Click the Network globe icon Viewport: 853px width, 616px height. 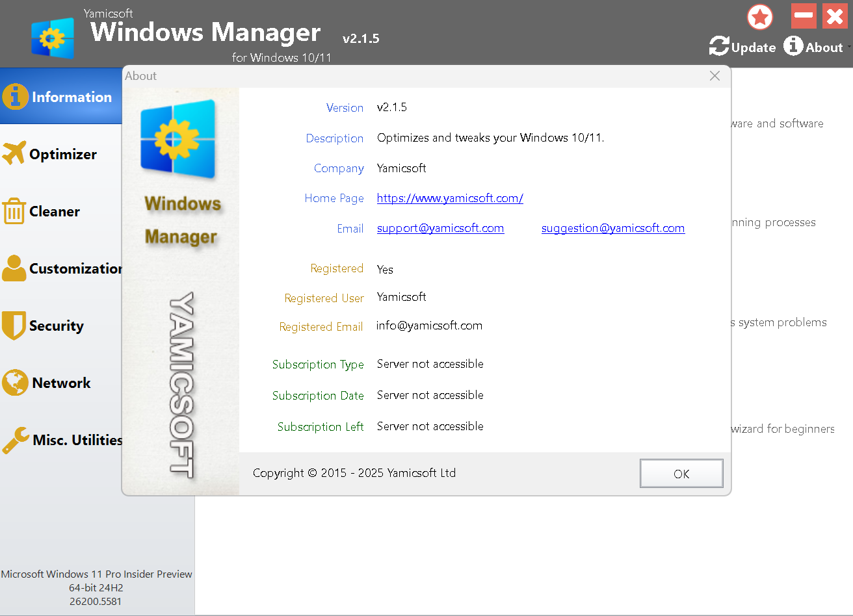[x=14, y=383]
